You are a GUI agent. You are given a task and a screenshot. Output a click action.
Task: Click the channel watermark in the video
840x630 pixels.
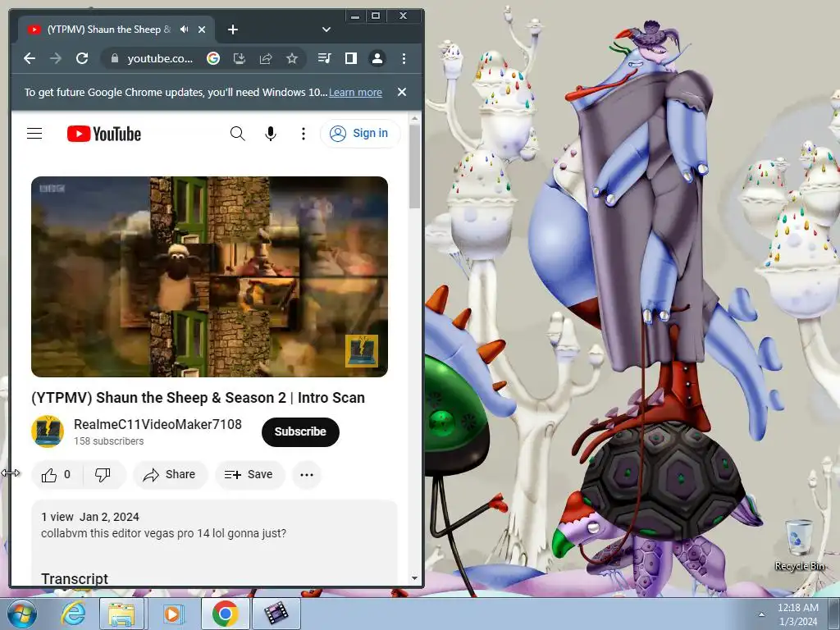click(x=362, y=351)
